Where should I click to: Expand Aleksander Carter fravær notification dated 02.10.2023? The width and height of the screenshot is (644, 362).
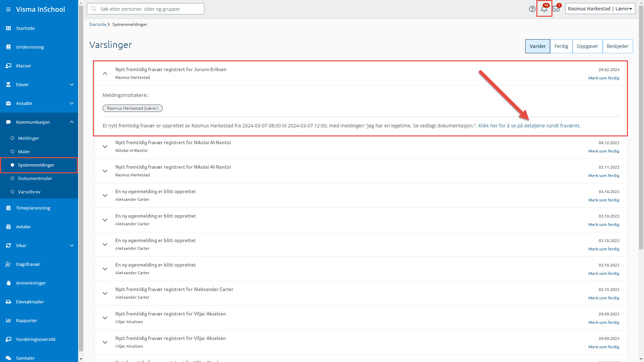point(105,293)
